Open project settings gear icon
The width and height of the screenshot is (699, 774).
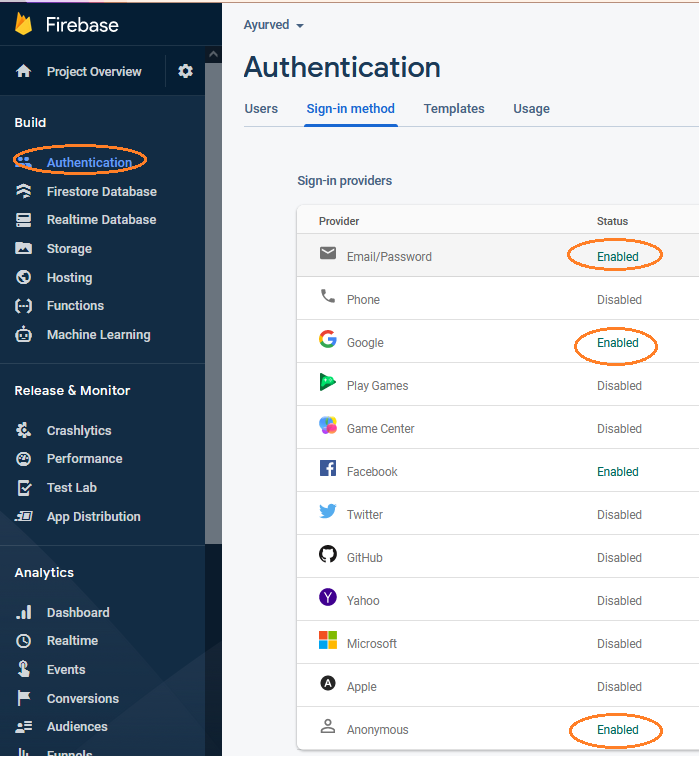[185, 71]
